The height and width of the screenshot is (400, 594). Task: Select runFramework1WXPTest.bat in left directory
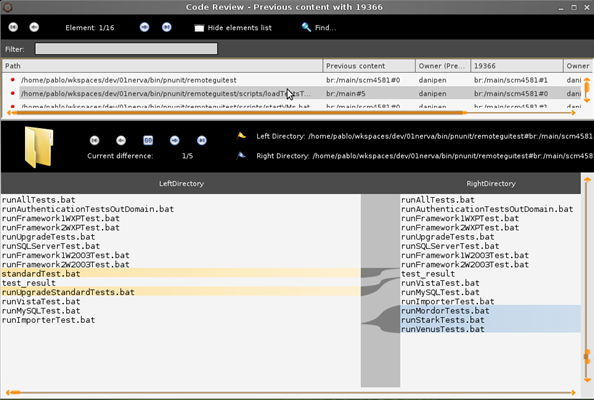[x=61, y=218]
